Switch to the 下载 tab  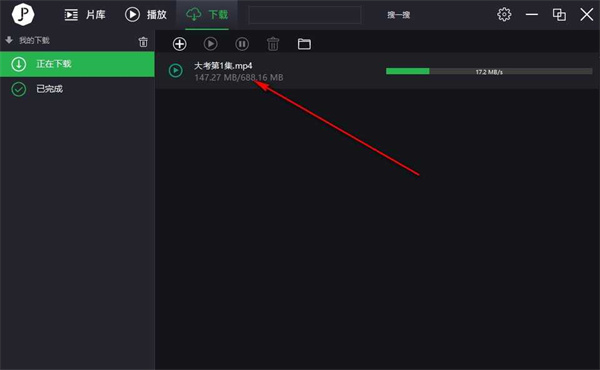click(207, 15)
